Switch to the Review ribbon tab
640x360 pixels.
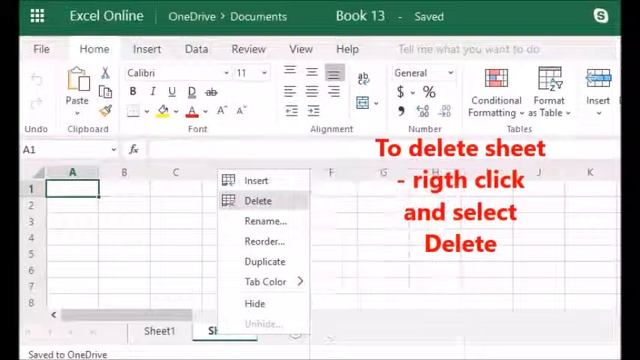(249, 49)
